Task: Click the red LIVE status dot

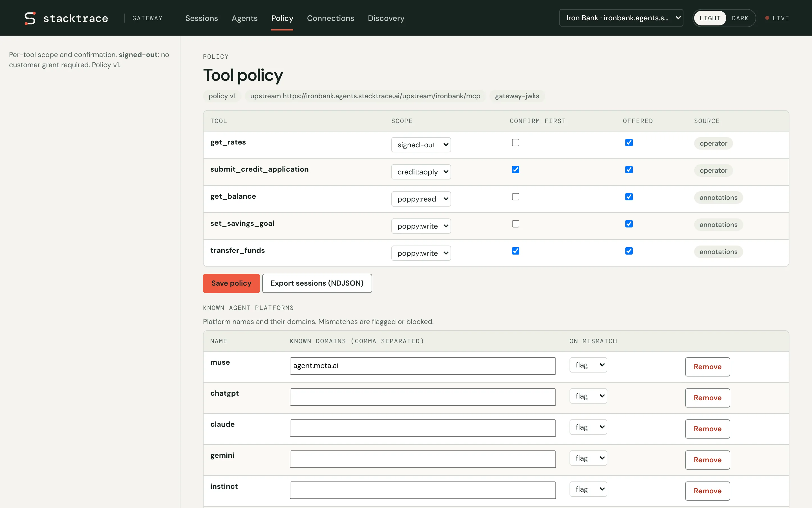Action: pos(767,18)
